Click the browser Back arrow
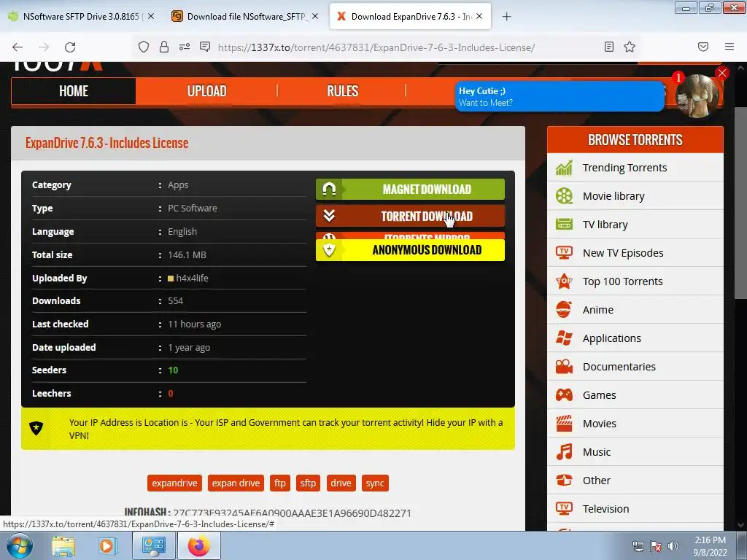Image resolution: width=747 pixels, height=560 pixels. click(x=18, y=47)
